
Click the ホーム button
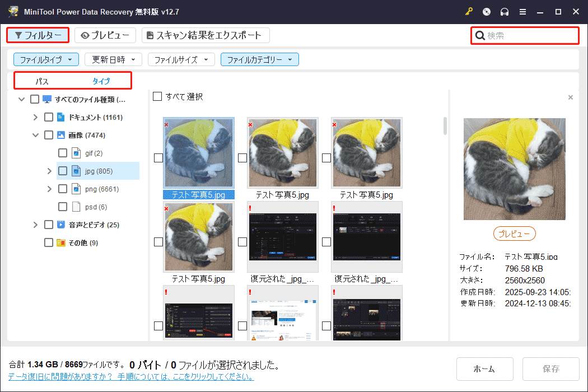coord(484,368)
